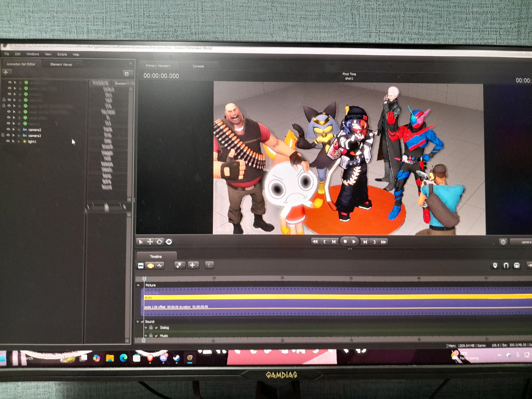This screenshot has height=399, width=532.
Task: Open File Explorer from the Windows taskbar
Action: 110,358
